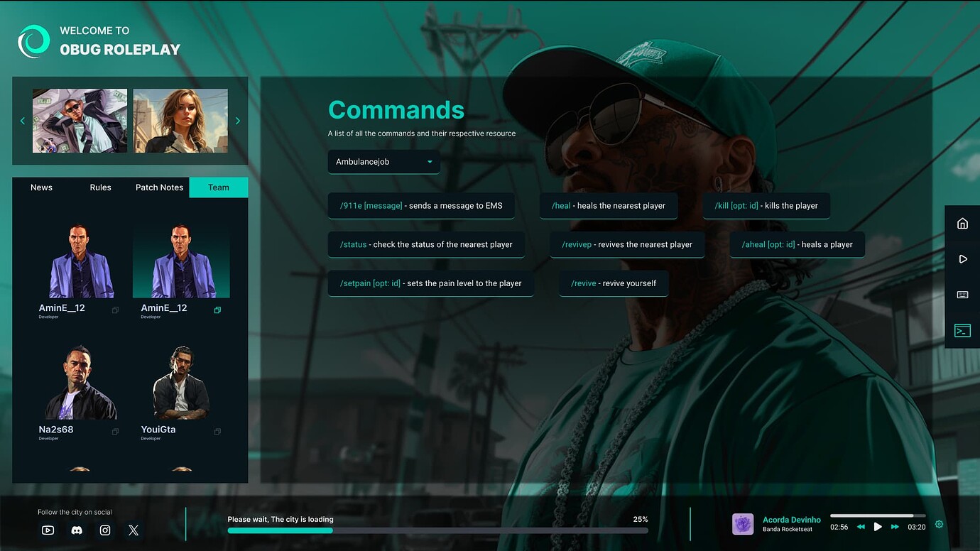Go back in the carousel with the left arrow
This screenshot has width=980, height=551.
pos(22,121)
